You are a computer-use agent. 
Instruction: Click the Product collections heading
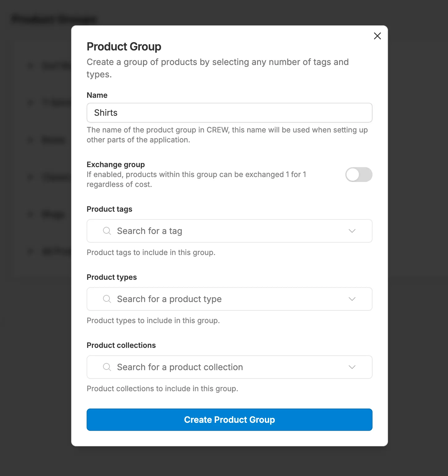click(121, 345)
